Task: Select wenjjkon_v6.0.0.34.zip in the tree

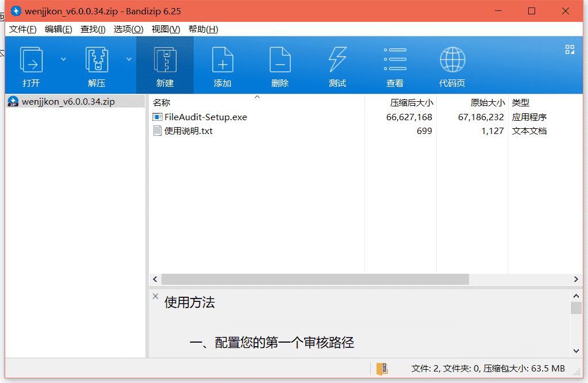Action: coord(75,102)
